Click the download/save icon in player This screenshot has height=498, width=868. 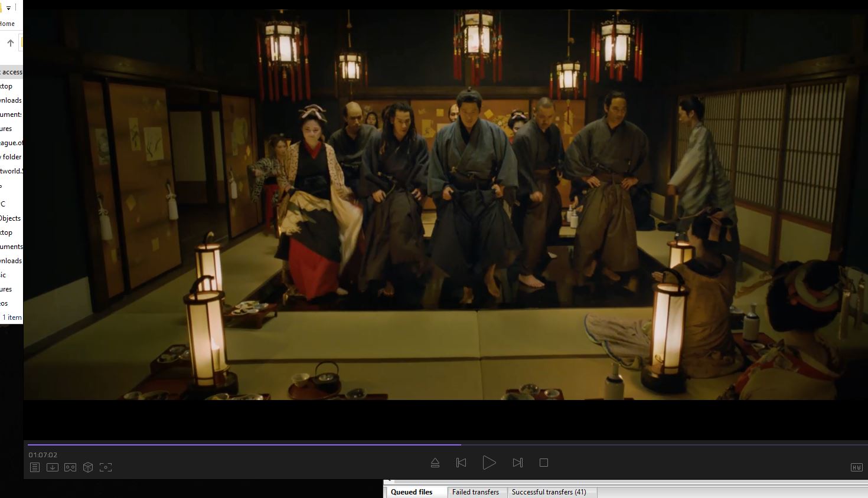53,467
